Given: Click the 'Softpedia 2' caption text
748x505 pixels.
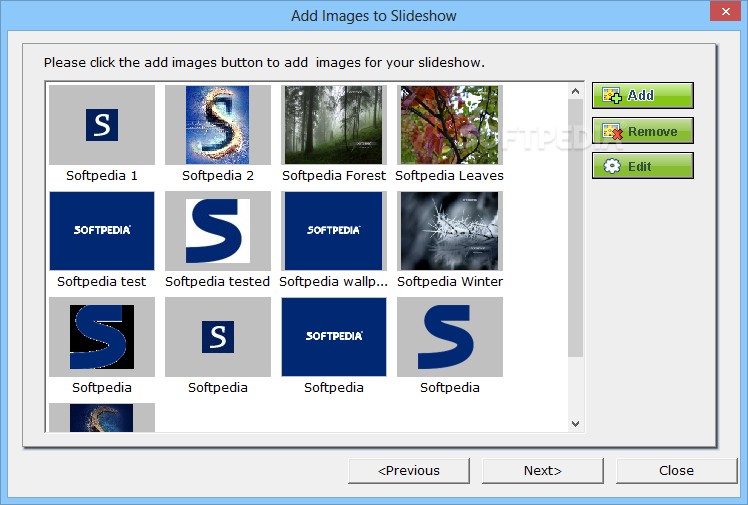Looking at the screenshot, I should tap(218, 175).
